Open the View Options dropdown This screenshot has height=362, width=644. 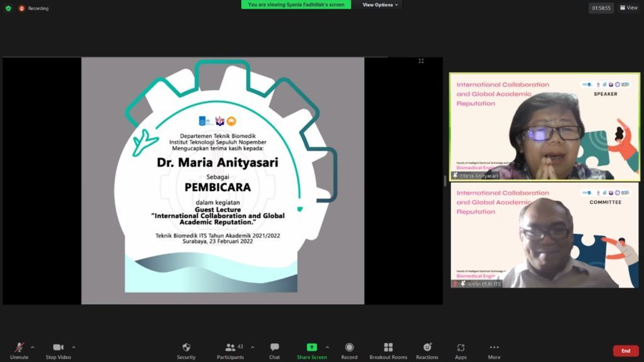click(380, 5)
